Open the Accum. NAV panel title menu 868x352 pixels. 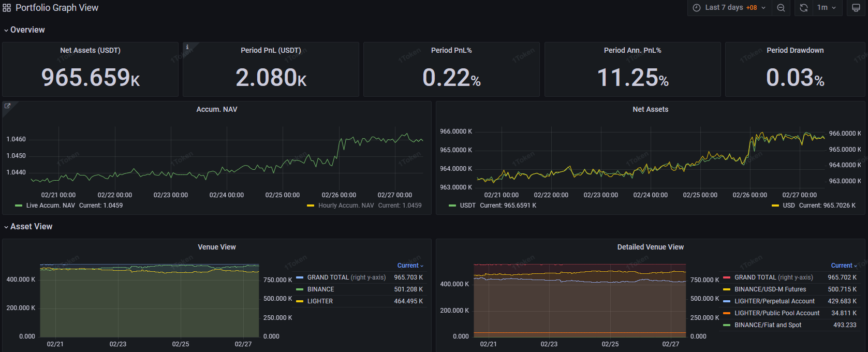click(x=217, y=109)
